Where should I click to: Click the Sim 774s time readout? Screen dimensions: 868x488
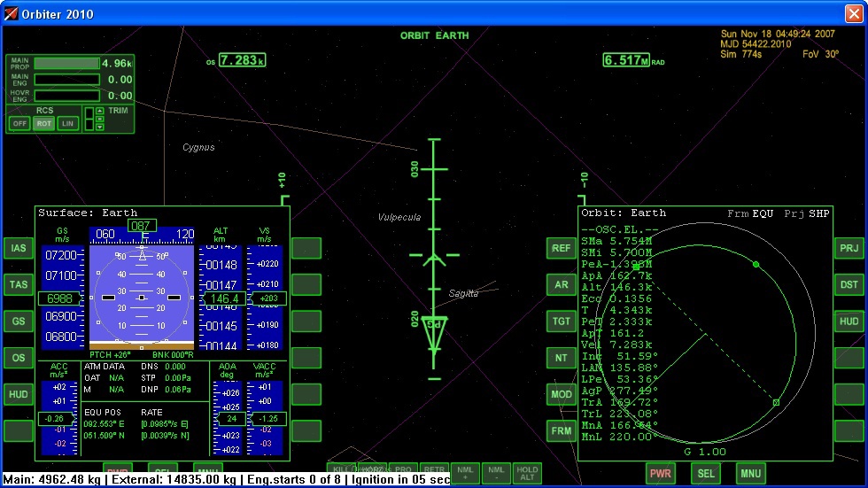coord(741,54)
